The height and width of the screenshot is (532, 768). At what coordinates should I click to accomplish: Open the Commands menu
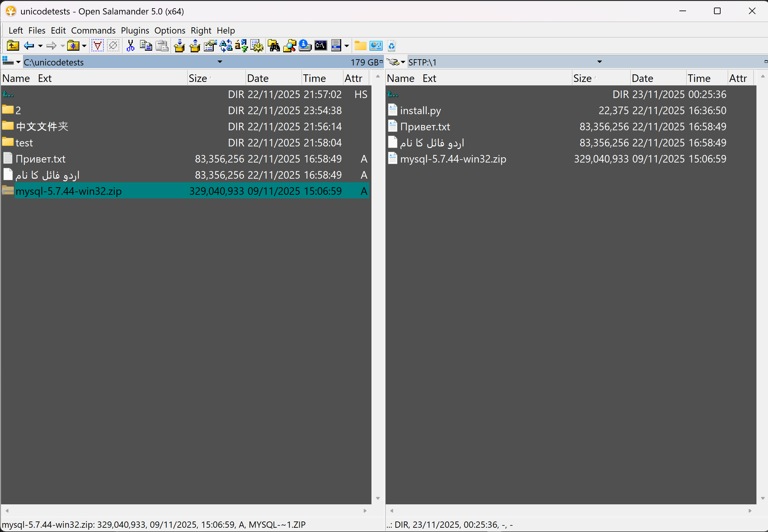[93, 30]
